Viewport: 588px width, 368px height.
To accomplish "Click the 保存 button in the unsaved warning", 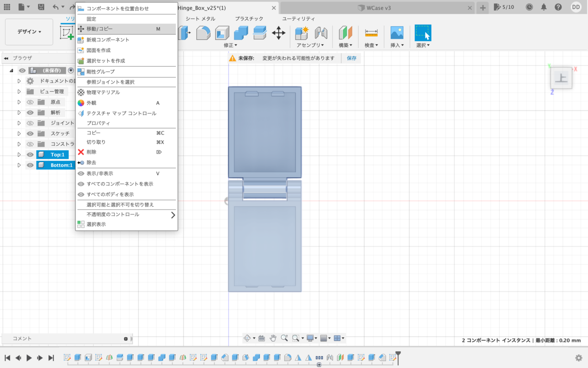I will pyautogui.click(x=352, y=58).
